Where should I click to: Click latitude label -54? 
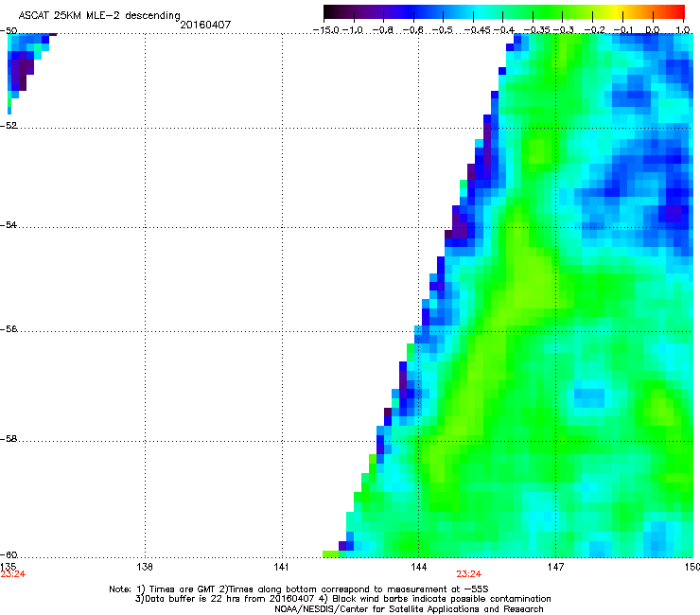(9, 224)
